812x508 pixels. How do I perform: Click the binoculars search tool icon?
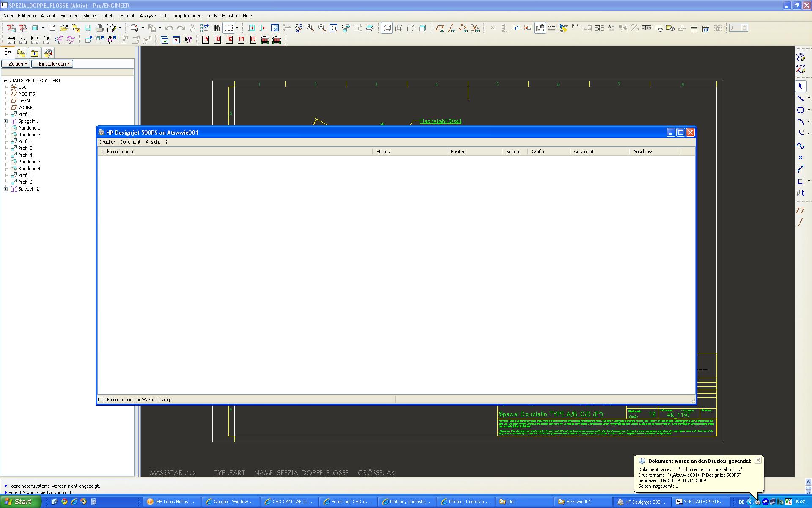tap(217, 28)
